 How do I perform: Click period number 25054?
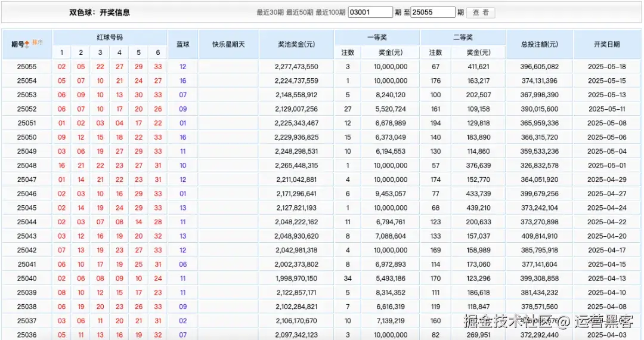click(27, 81)
